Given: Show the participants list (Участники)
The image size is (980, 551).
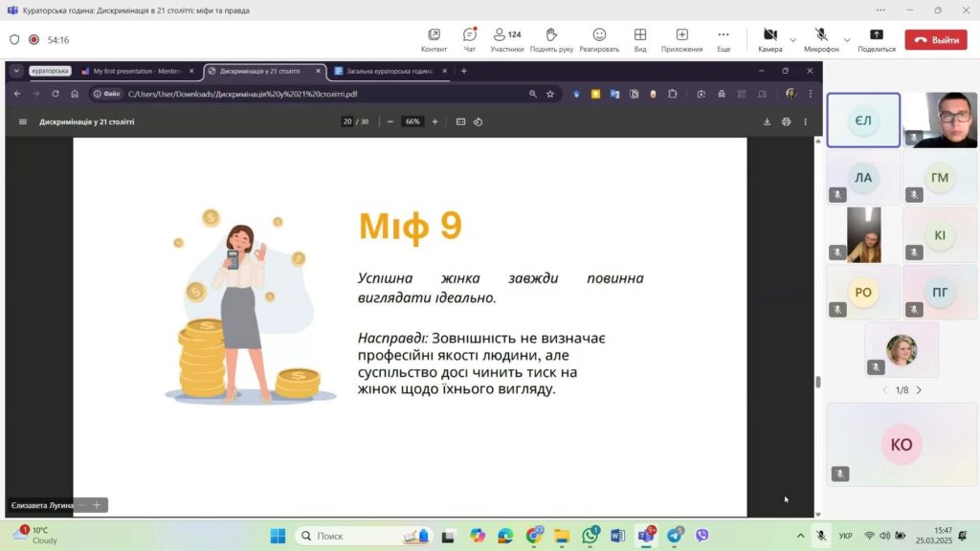Looking at the screenshot, I should 507,39.
